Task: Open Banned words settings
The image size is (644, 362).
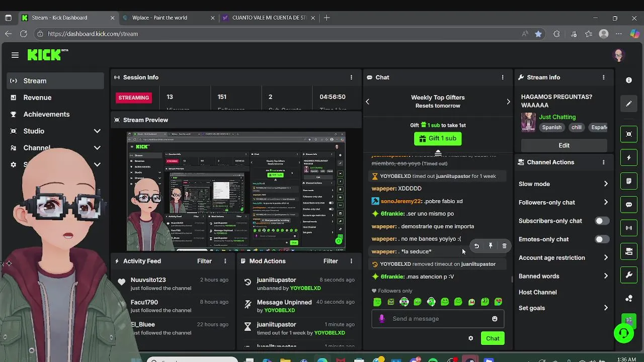Action: point(563,276)
